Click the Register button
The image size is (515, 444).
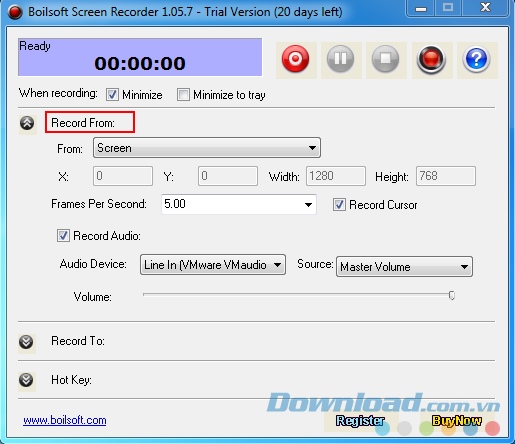(x=360, y=421)
